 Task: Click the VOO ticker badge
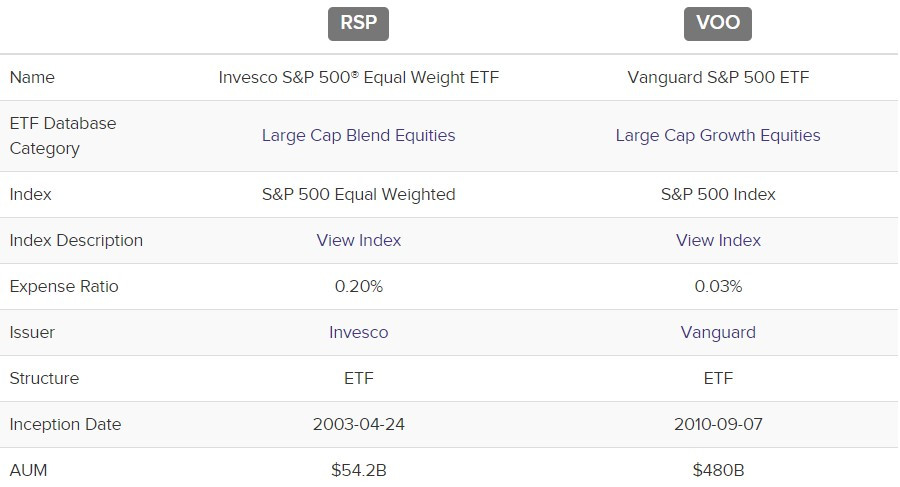(717, 23)
